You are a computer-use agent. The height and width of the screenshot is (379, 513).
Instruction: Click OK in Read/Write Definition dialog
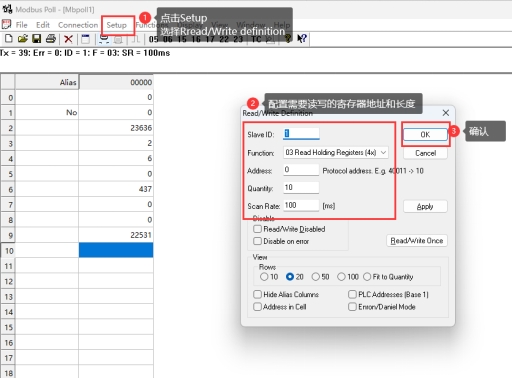click(x=425, y=134)
